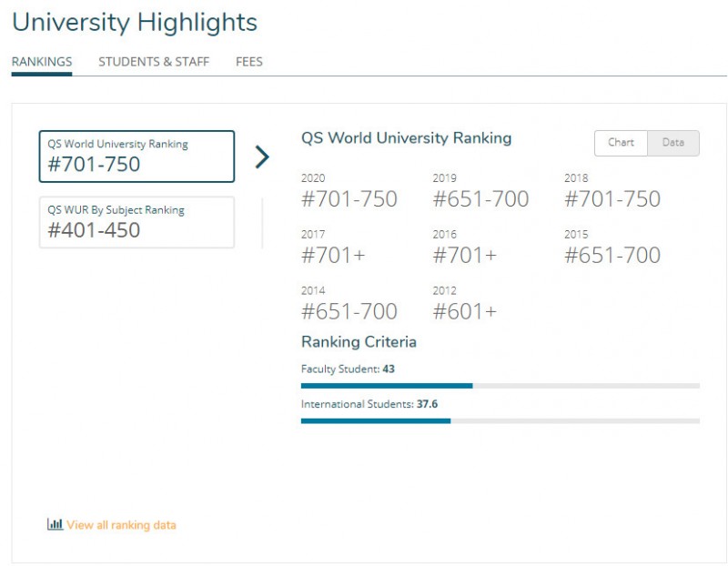Click the Faculty Student progress bar

[500, 386]
